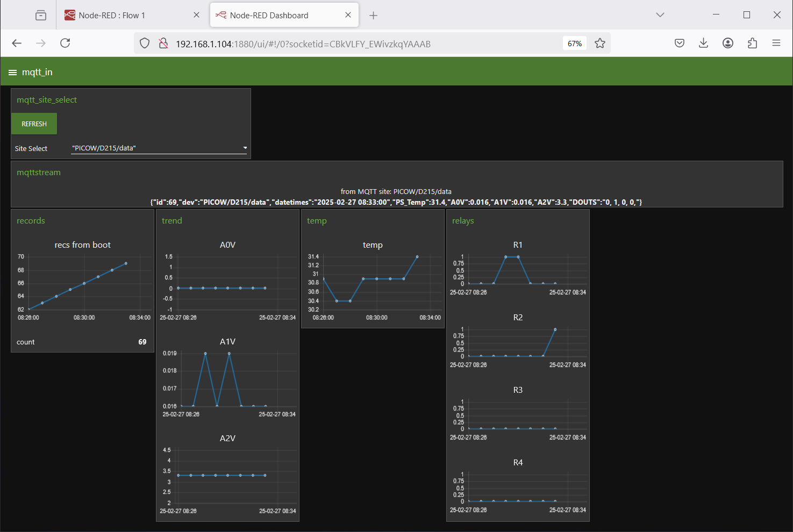Open recent browsing Firefox View icon
This screenshot has width=793, height=532.
[x=41, y=16]
